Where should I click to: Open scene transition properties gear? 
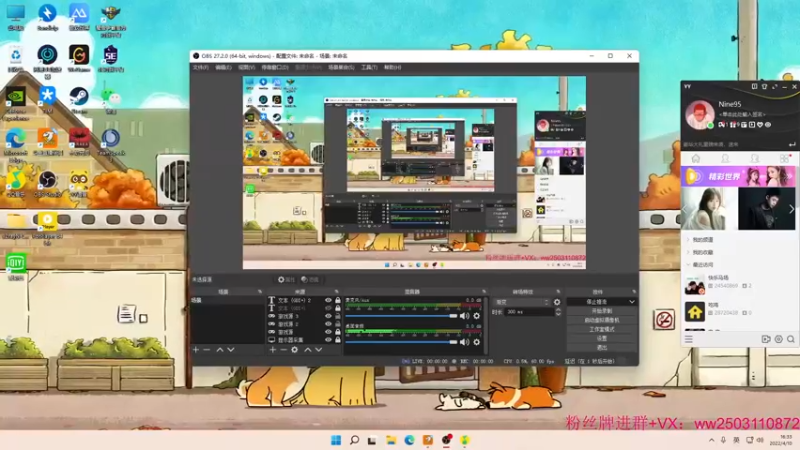tap(557, 302)
